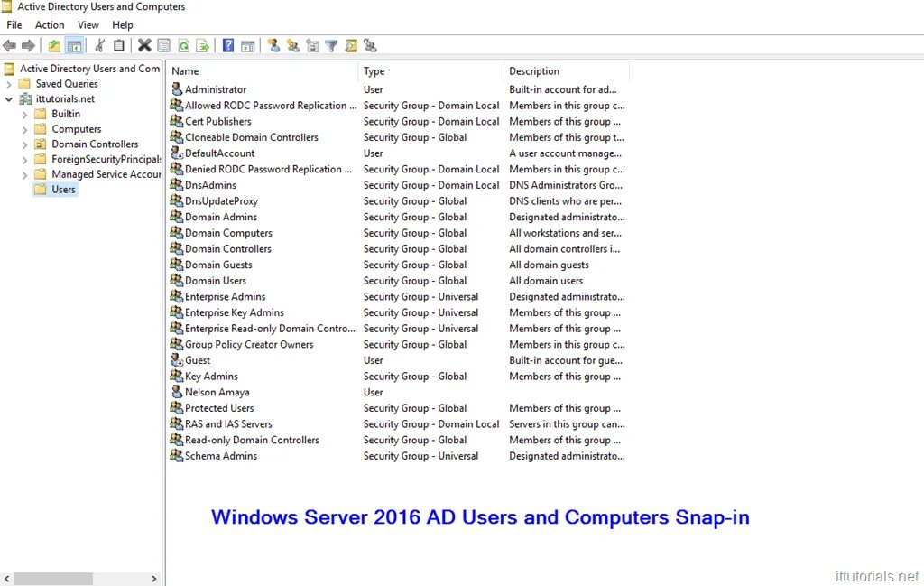Click the Forward arrow in toolbar

click(28, 45)
